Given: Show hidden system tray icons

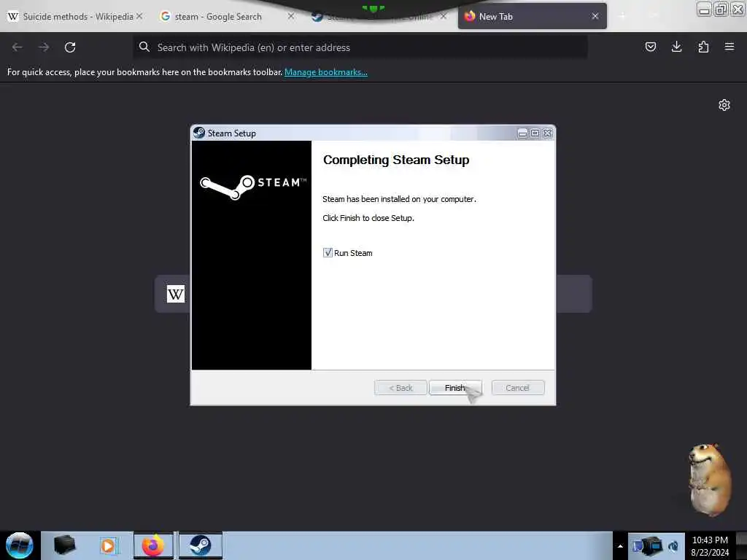Looking at the screenshot, I should pos(620,546).
